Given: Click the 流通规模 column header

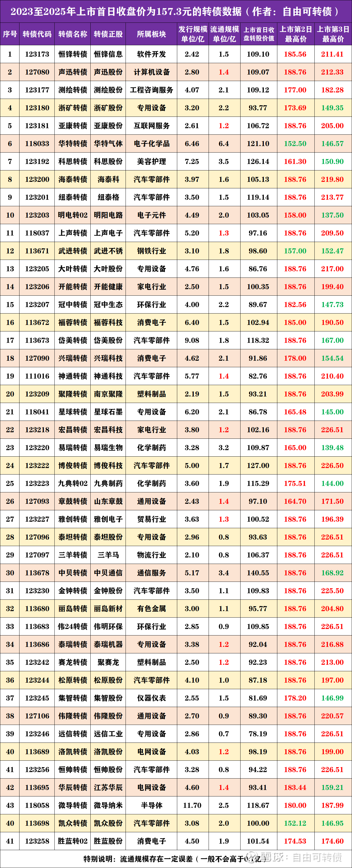Looking at the screenshot, I should coord(225,34).
